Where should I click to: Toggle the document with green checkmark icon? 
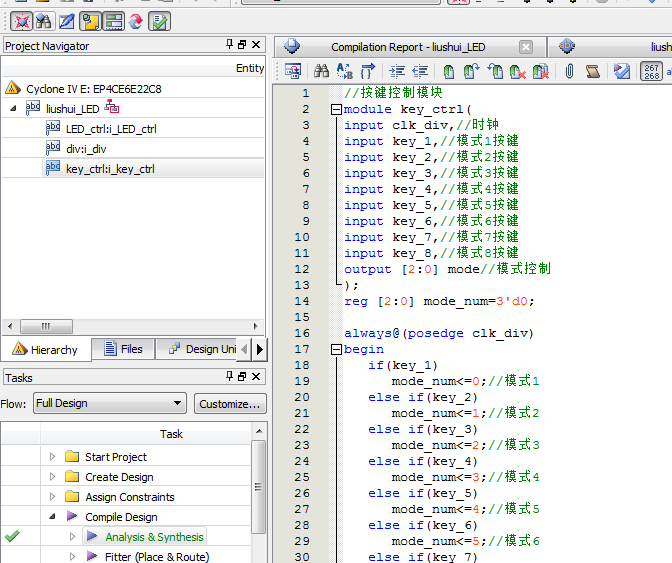tap(159, 21)
